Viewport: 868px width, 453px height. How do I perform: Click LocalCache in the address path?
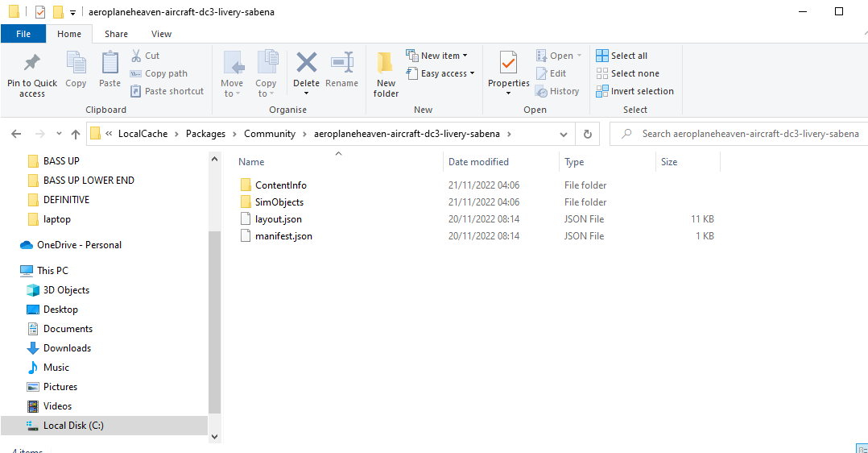pyautogui.click(x=143, y=134)
